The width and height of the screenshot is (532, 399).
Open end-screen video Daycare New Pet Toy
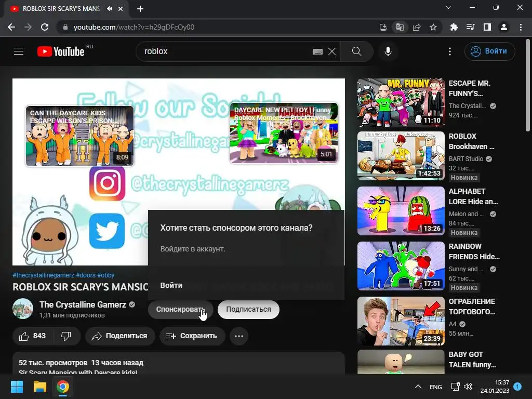tap(284, 133)
